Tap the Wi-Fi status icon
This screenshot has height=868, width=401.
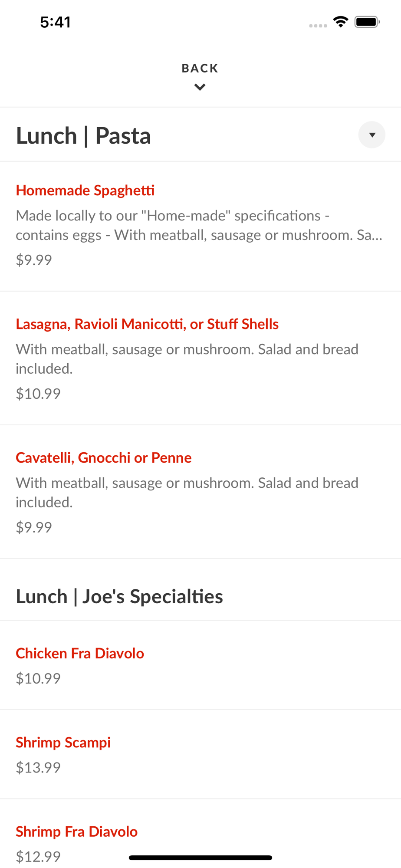pyautogui.click(x=341, y=22)
